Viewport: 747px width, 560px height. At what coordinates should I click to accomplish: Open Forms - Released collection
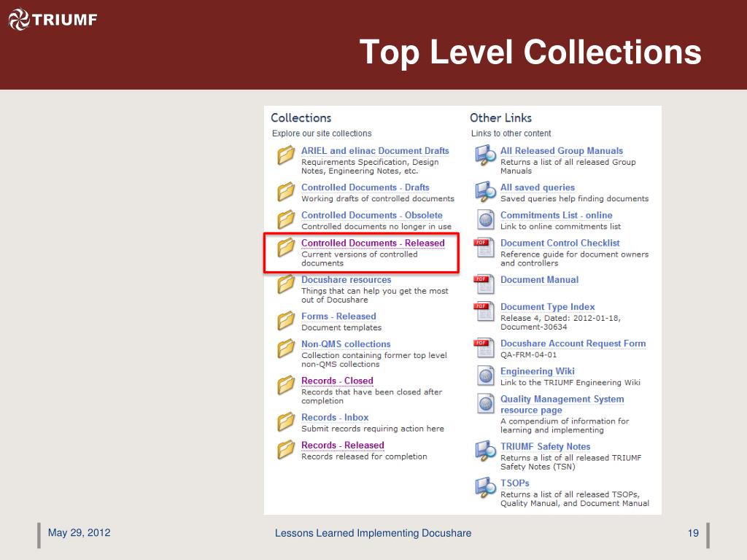click(338, 316)
